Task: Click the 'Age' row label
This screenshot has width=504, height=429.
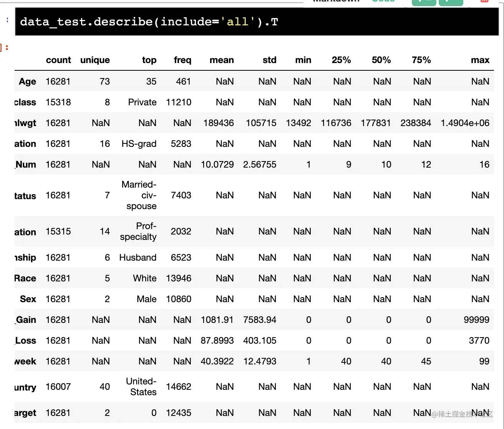Action: (x=27, y=81)
